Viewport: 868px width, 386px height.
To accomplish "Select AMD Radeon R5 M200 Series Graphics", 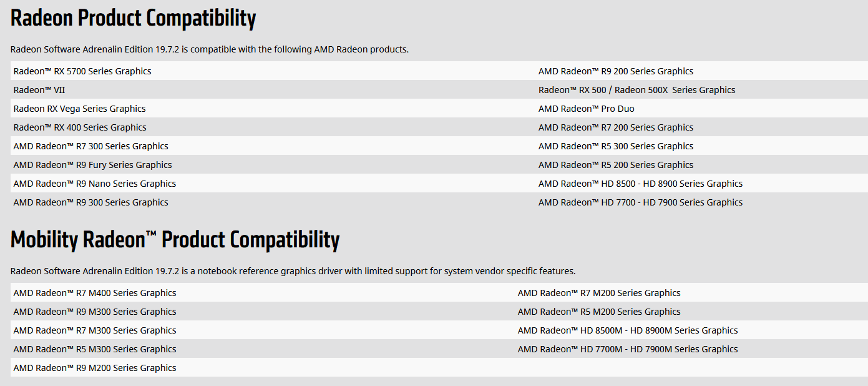I will [x=598, y=312].
